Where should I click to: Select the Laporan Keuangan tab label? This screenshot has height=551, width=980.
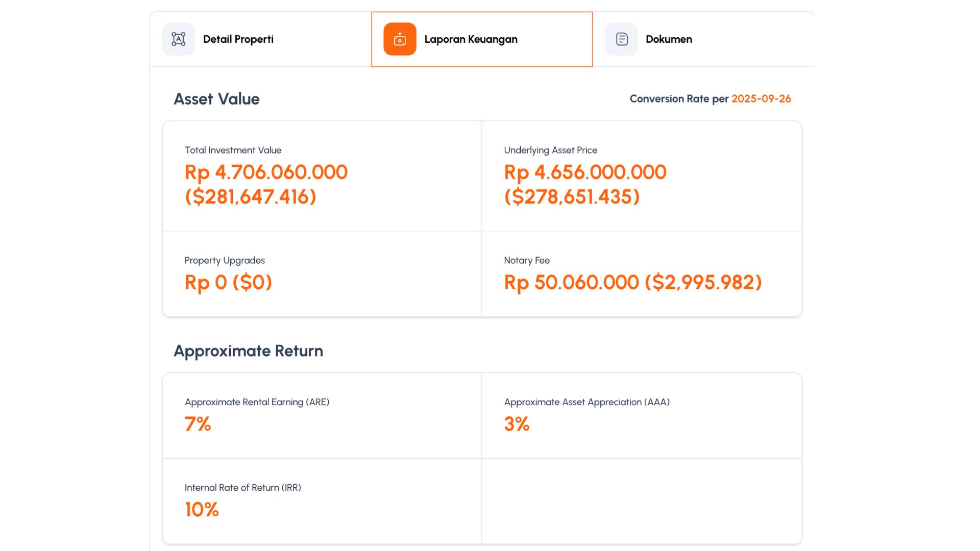click(471, 39)
